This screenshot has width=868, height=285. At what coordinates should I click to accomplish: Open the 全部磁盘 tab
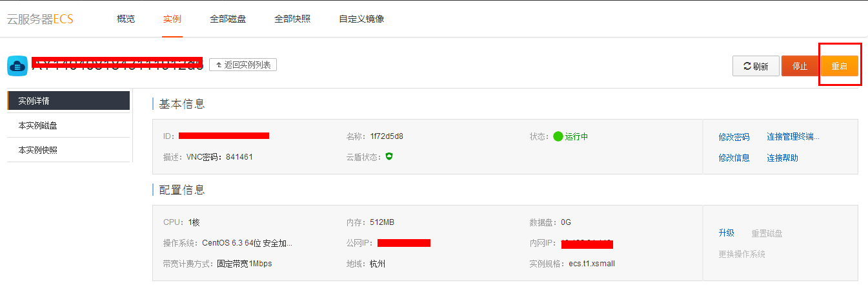pyautogui.click(x=228, y=19)
